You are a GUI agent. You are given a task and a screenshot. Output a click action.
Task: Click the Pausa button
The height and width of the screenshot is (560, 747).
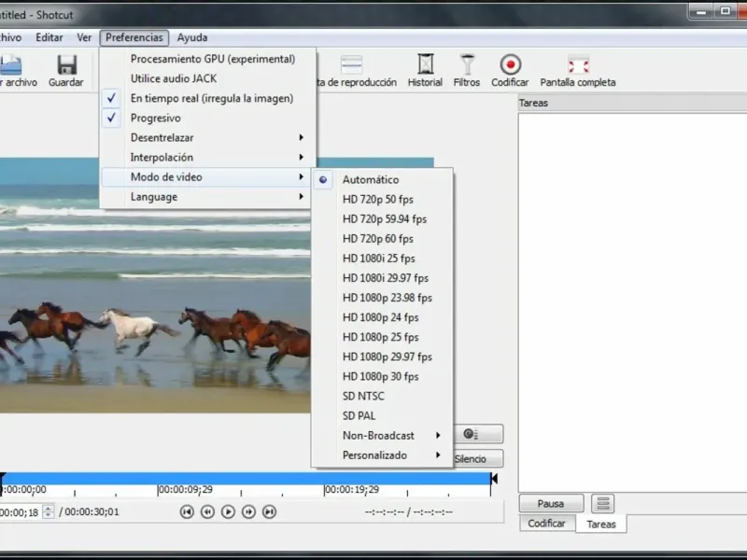click(551, 504)
